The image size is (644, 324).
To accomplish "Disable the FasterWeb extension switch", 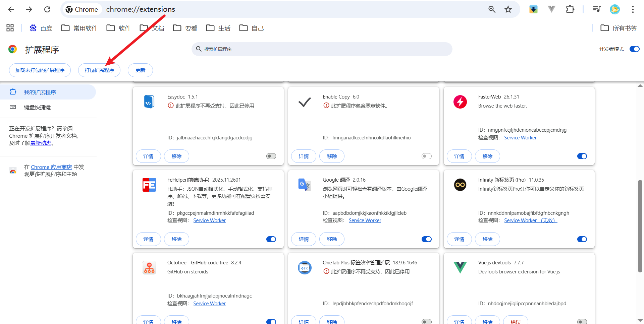I will pyautogui.click(x=582, y=156).
